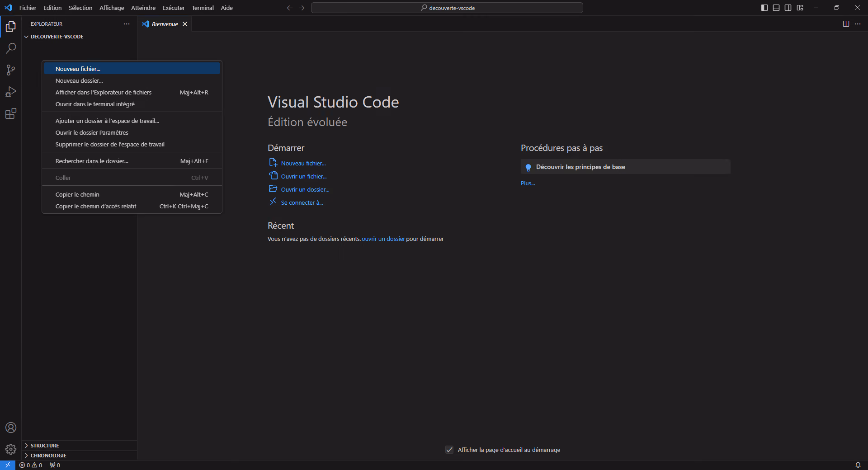
Task: Open Customize Layout icon in title bar
Action: 800,8
